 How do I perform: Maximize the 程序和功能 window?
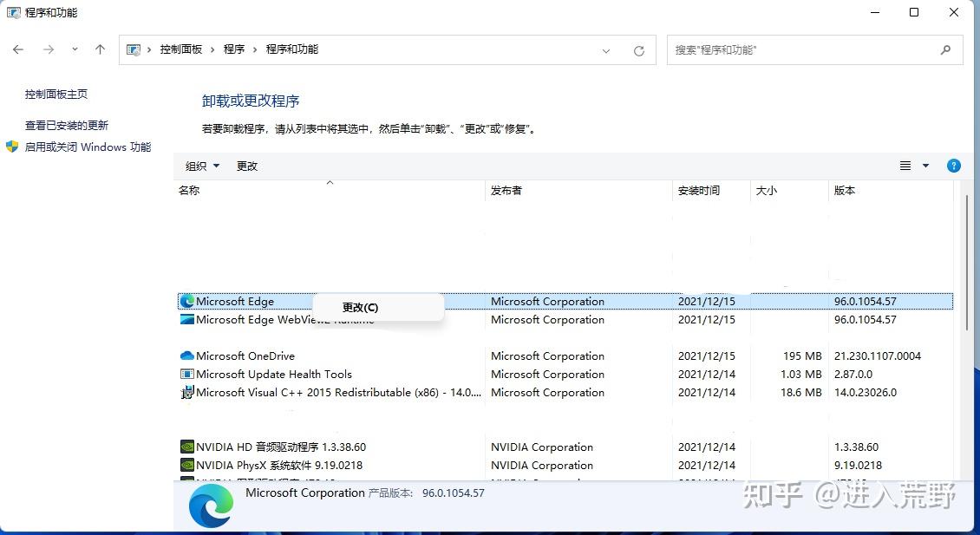(914, 12)
